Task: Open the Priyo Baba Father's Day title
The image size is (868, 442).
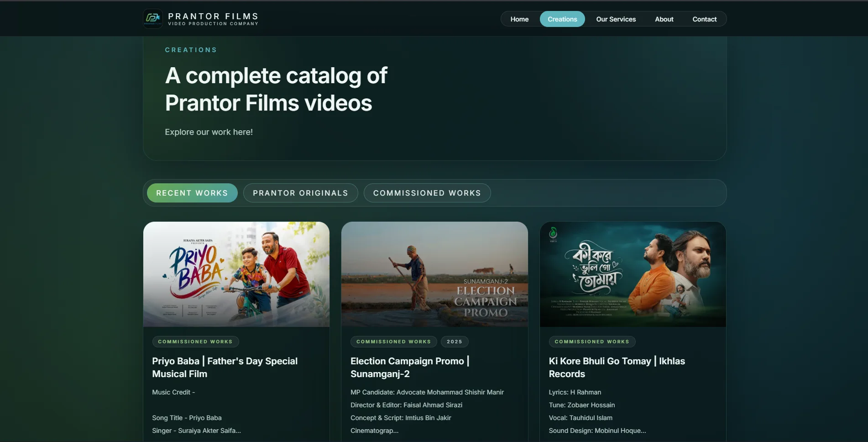Action: (225, 368)
